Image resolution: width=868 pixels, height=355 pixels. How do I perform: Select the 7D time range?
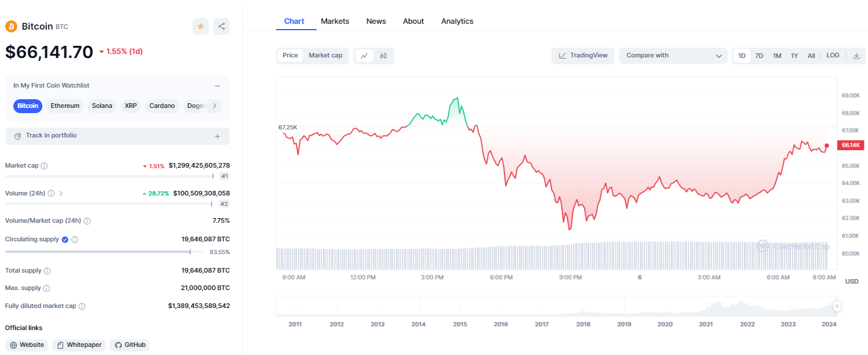pyautogui.click(x=759, y=56)
